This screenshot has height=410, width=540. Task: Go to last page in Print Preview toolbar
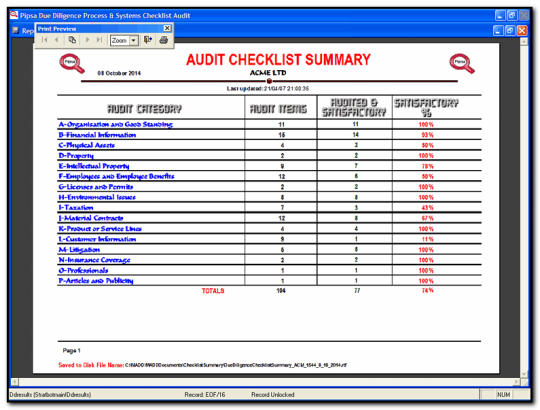tap(99, 40)
